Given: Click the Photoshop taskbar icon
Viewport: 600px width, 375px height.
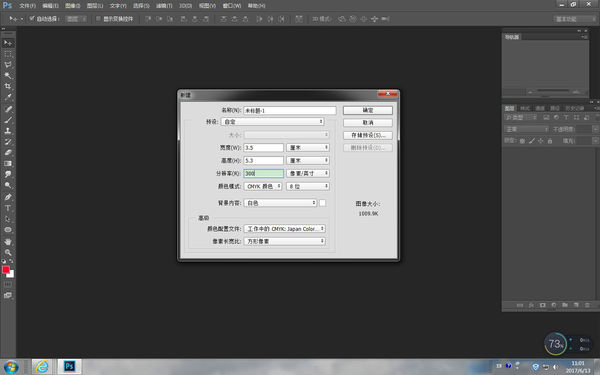Looking at the screenshot, I should point(69,367).
